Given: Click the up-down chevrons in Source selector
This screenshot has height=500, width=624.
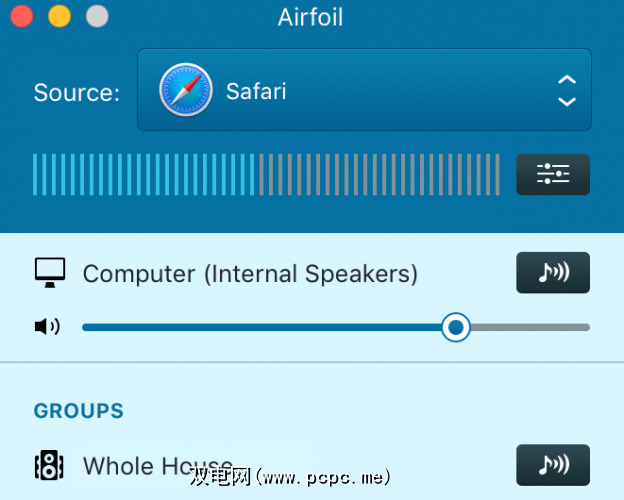Looking at the screenshot, I should pos(566,92).
